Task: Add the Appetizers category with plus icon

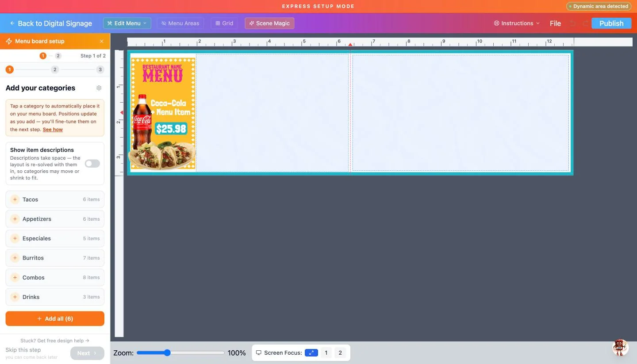Action: click(15, 219)
